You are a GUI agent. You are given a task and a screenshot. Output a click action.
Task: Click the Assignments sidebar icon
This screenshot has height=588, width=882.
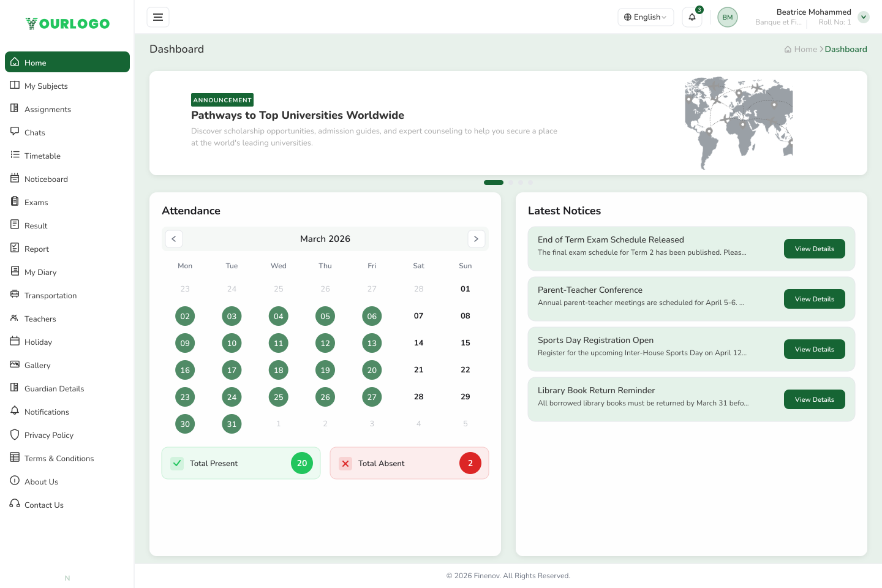coord(15,108)
